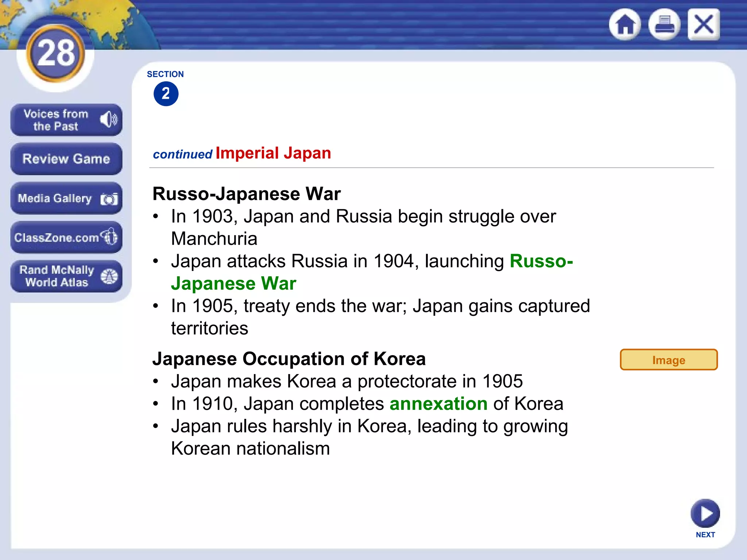
Task: Click the globe icon beside ClassZone.com
Action: pos(109,237)
